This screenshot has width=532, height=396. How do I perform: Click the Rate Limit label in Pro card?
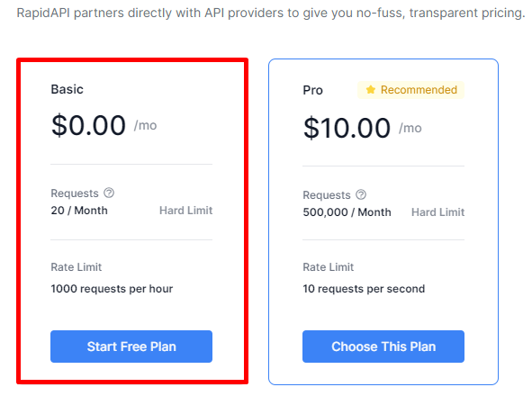click(329, 267)
